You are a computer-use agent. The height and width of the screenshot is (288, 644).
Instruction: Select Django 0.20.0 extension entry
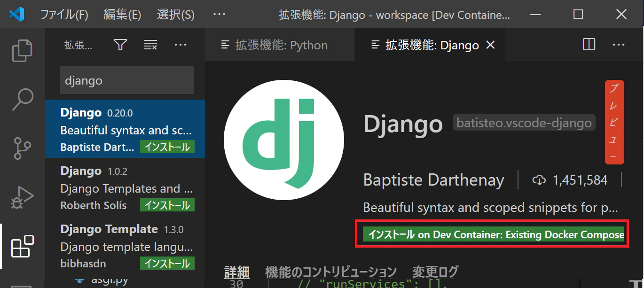click(125, 129)
